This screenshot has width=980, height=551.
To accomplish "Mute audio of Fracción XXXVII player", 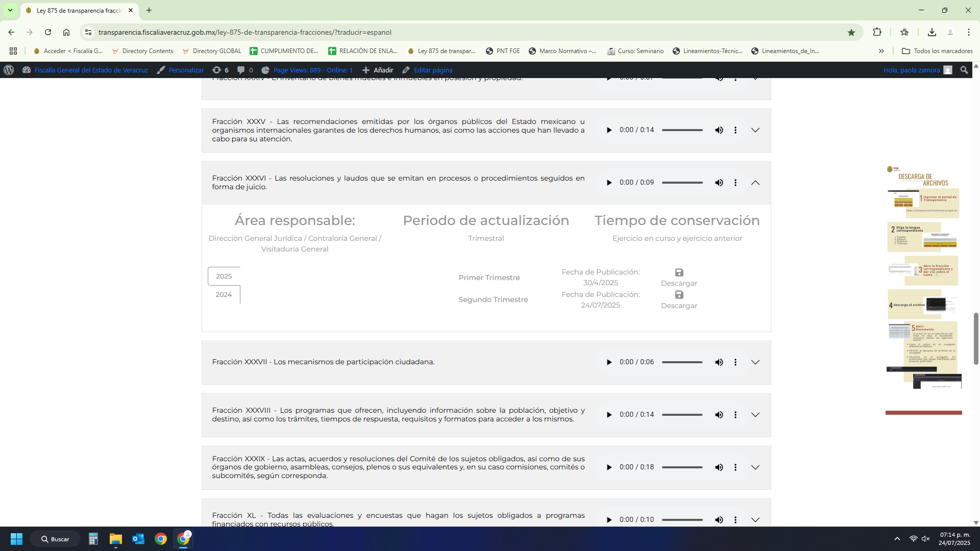I will [x=719, y=362].
